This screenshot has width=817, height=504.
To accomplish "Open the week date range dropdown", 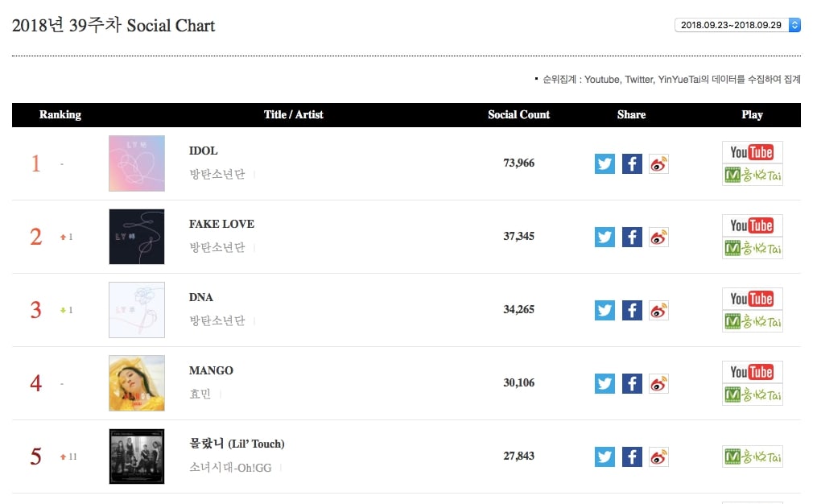I will (x=737, y=25).
